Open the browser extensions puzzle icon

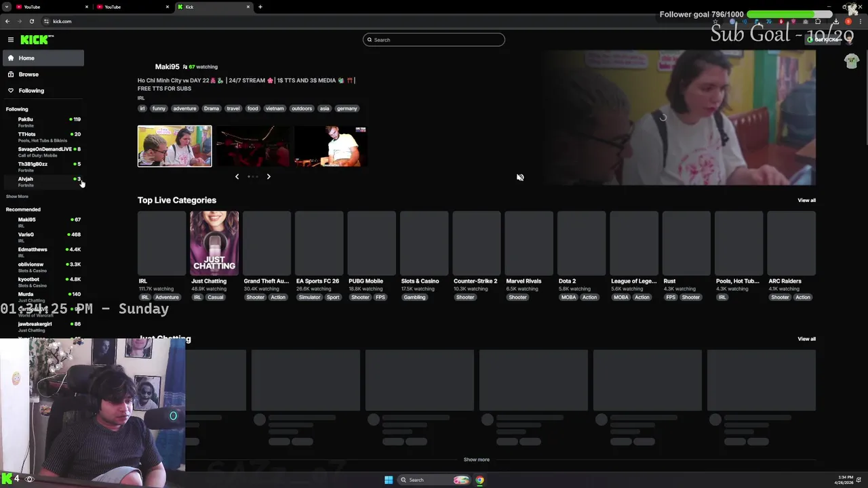pos(818,21)
